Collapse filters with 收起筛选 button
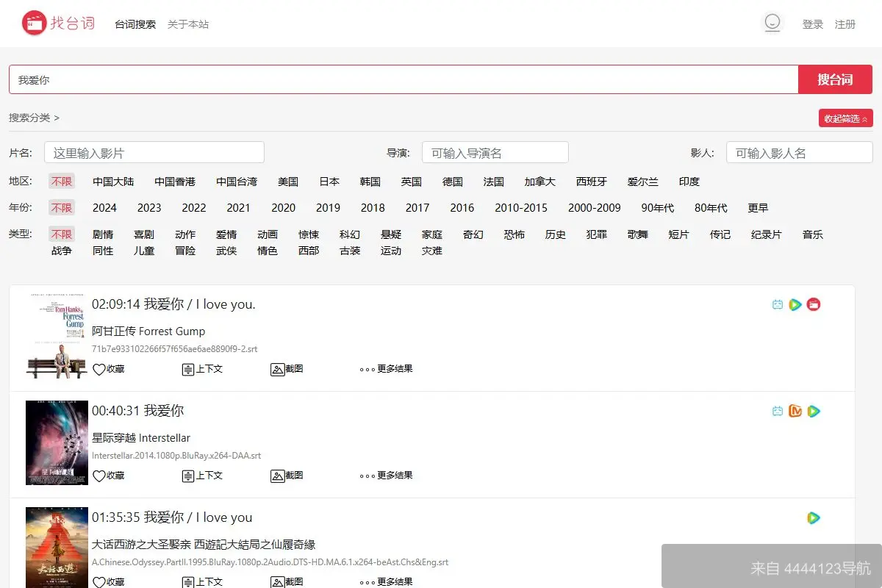 (x=846, y=118)
